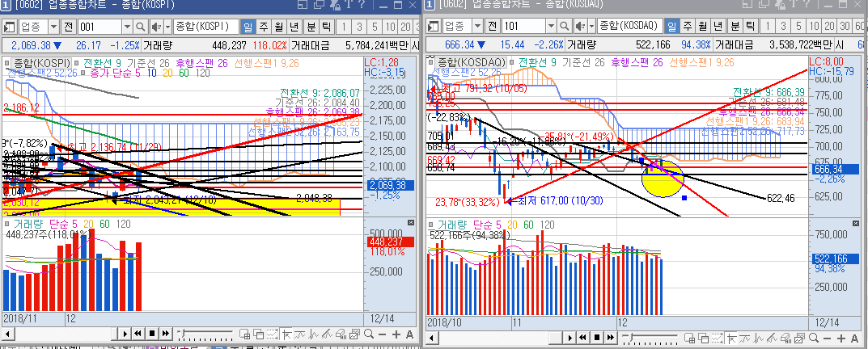868x349 pixels.
Task: Select the 틱 (tick) tab in KOSPI chart
Action: 327,27
